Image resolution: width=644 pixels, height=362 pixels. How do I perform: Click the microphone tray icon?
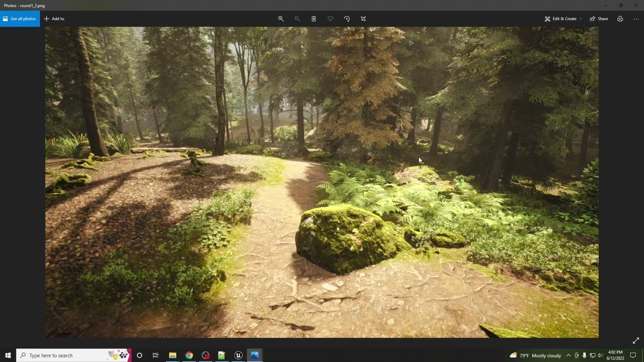tap(584, 355)
